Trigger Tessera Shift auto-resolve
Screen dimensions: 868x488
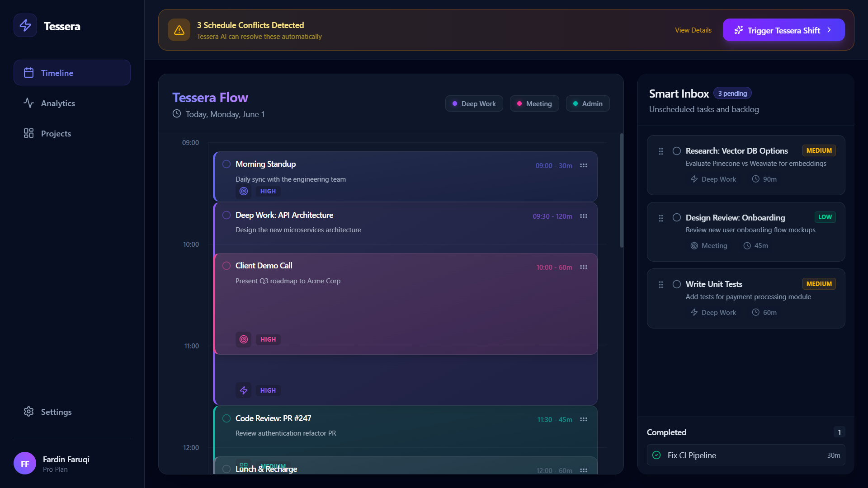point(783,30)
